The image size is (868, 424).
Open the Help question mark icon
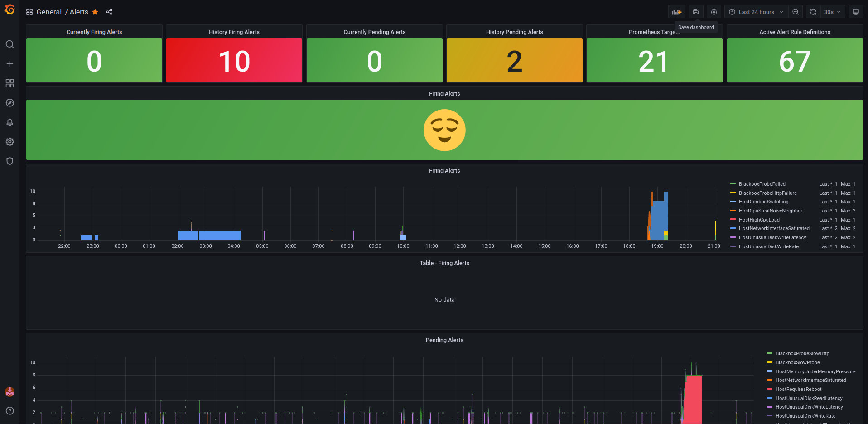point(10,411)
